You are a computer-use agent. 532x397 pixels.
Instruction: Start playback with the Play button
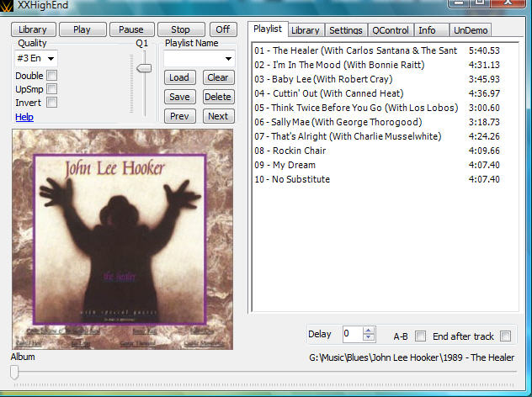tap(82, 29)
